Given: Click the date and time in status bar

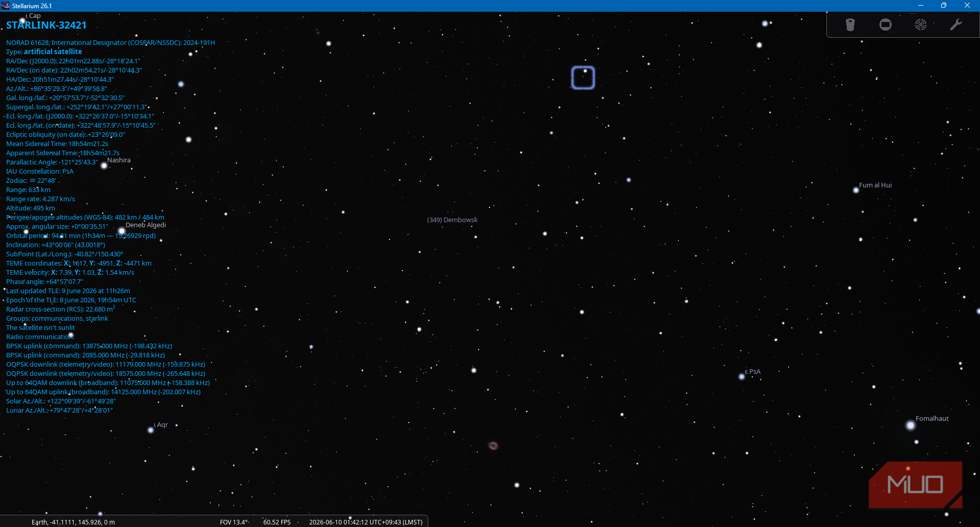Looking at the screenshot, I should [366, 522].
